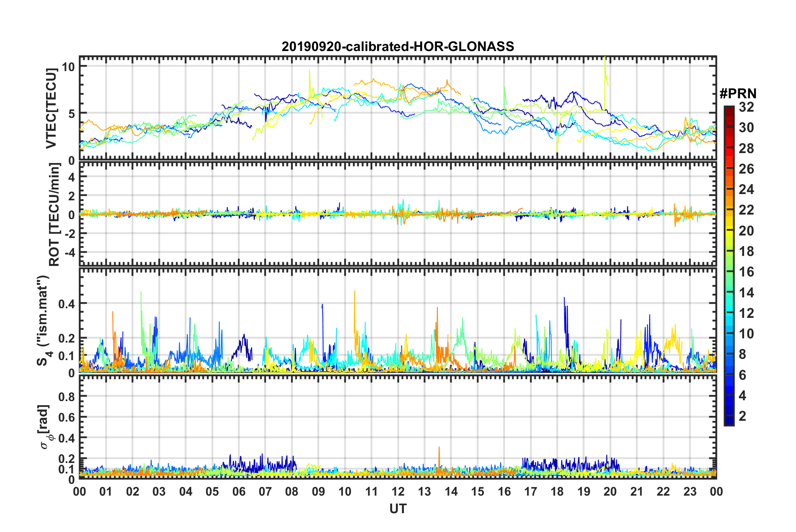Click the σφ axis tick label 0.6

pos(67,417)
